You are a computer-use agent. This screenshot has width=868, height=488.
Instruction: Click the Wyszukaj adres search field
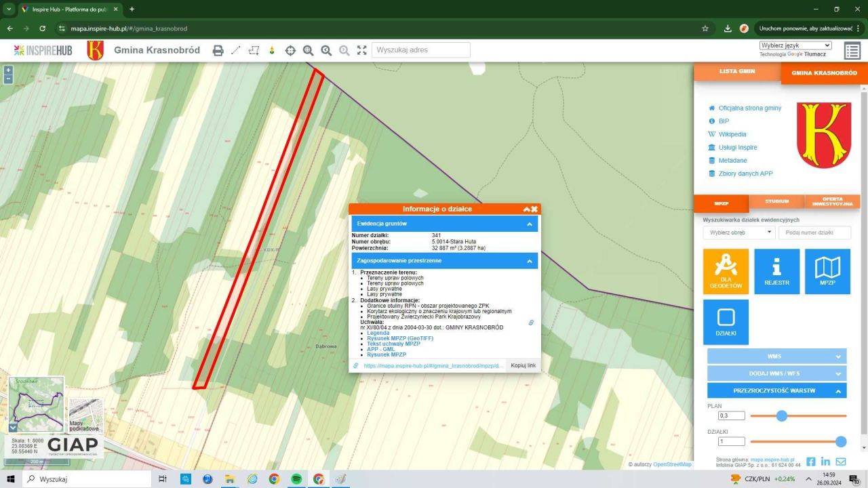(420, 50)
